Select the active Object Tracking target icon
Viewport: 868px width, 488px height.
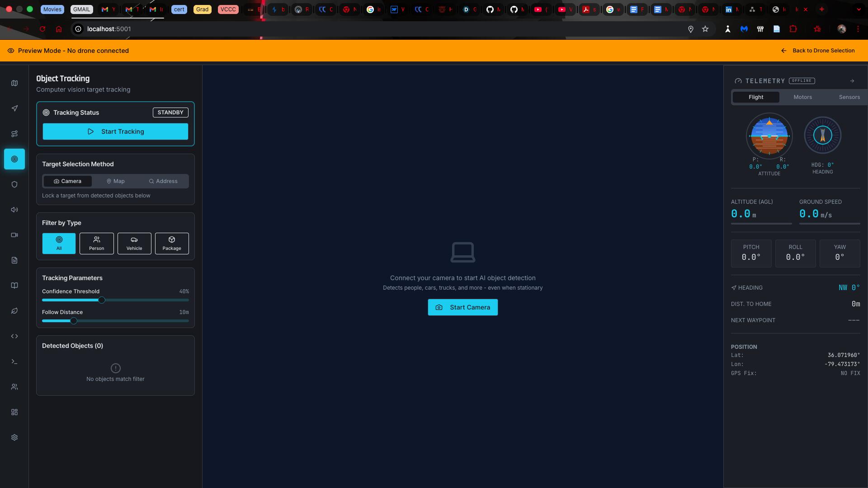coord(14,159)
